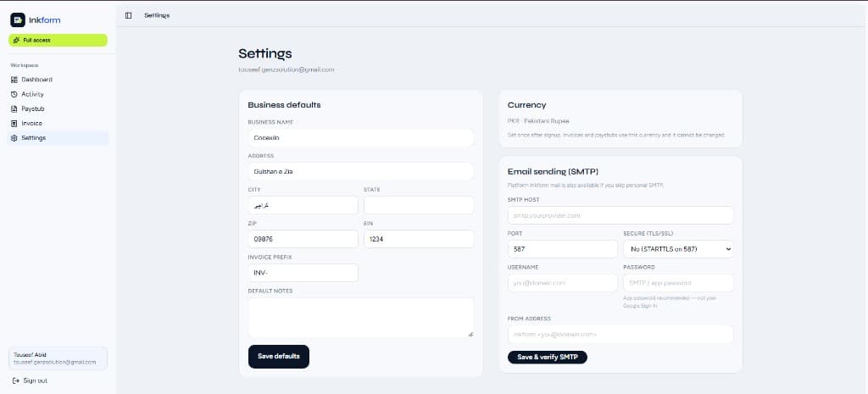Click the SMTP Host field
Screen dimensions: 868x394
point(620,215)
